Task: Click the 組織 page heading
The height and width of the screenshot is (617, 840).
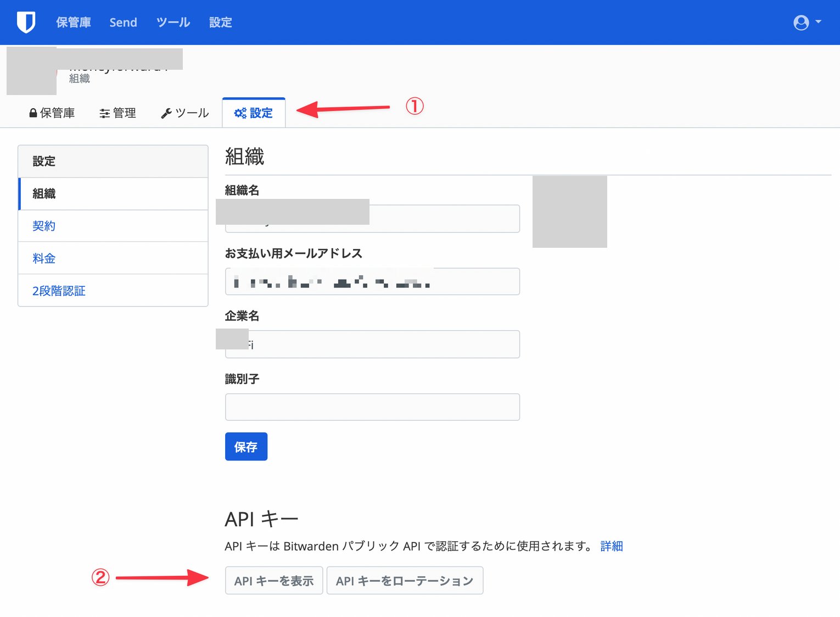Action: pyautogui.click(x=245, y=157)
